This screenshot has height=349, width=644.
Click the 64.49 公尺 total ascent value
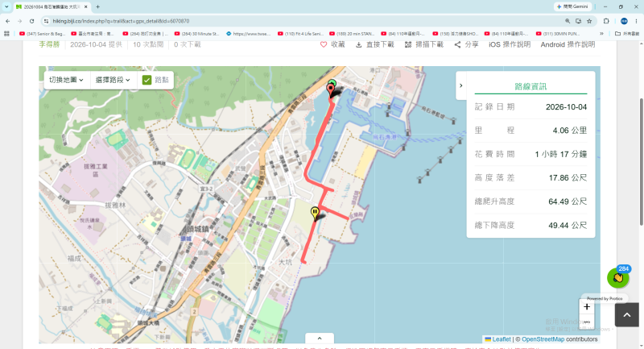pos(568,202)
